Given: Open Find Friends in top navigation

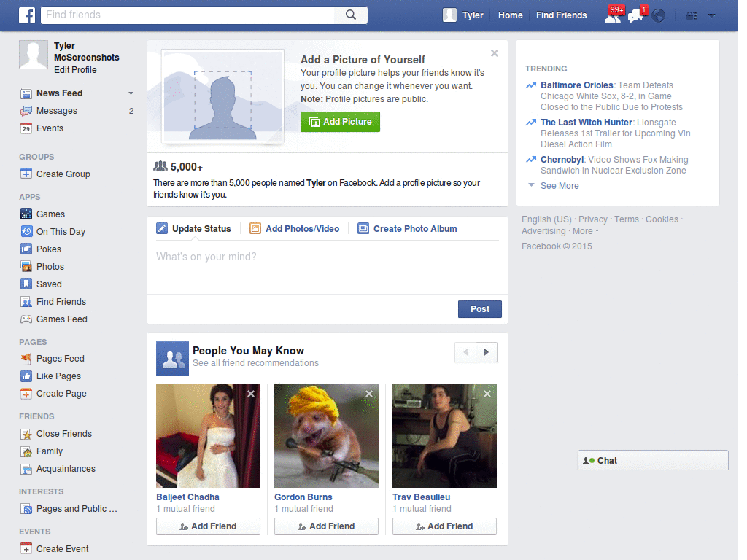Looking at the screenshot, I should [561, 15].
